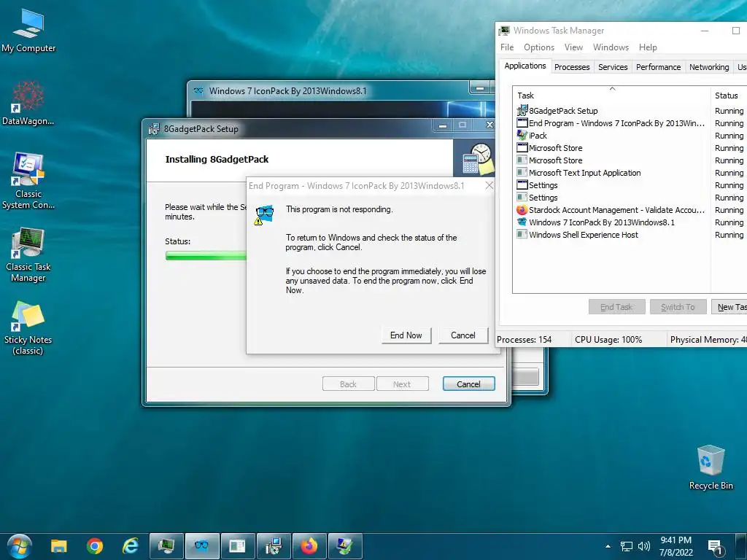The image size is (747, 560).
Task: Open the Windows menu in Task Manager
Action: (x=611, y=47)
